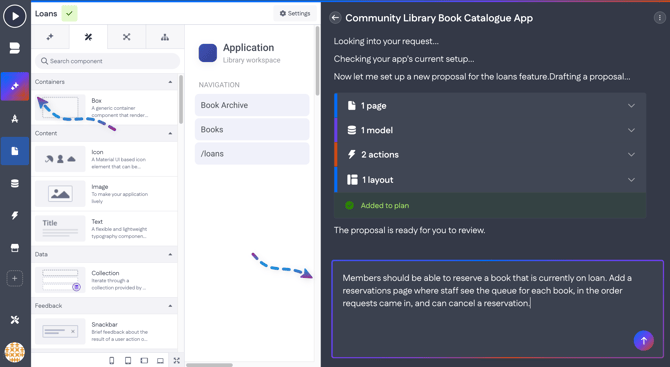Viewport: 670px width, 367px height.
Task: Open the database models sidebar icon
Action: click(x=15, y=184)
